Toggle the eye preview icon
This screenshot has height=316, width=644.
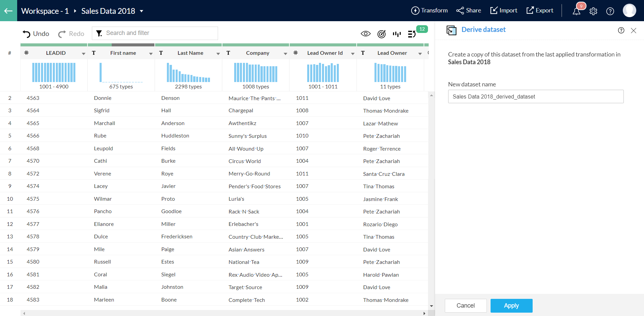click(366, 34)
